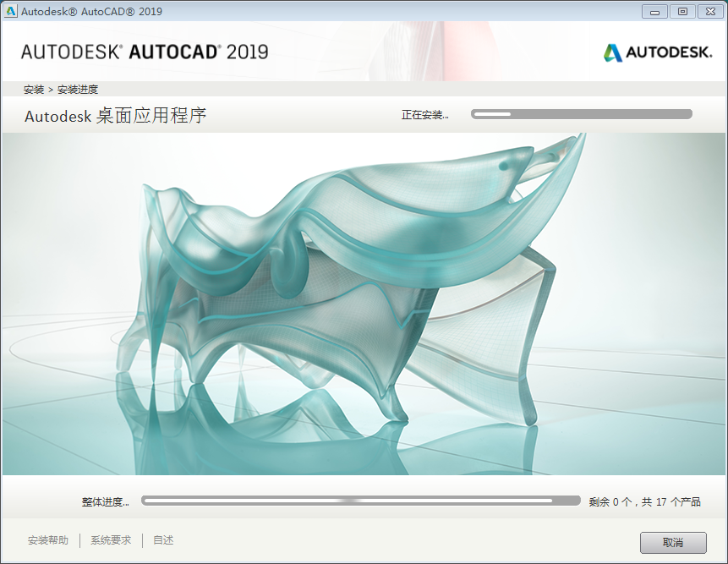Click the Autodesk 桌面应用程序 heading
This screenshot has width=728, height=564.
[116, 116]
